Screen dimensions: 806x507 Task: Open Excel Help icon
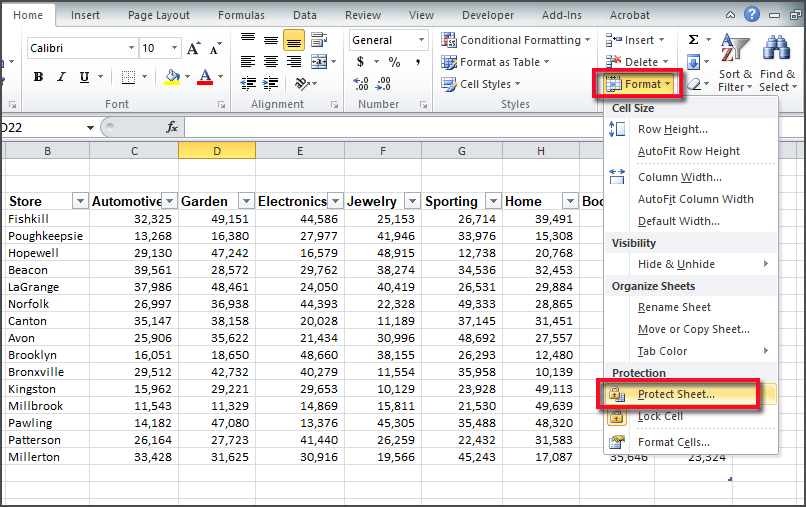pyautogui.click(x=752, y=14)
